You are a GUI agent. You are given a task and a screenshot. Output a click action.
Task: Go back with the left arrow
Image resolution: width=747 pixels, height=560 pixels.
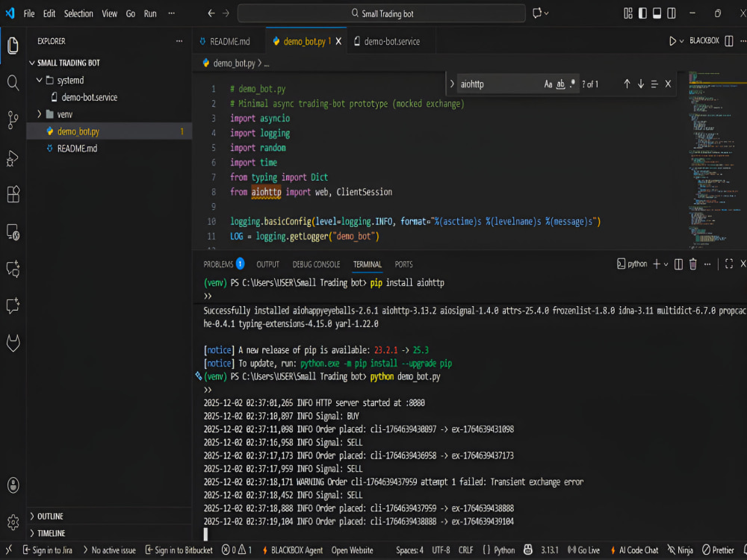click(211, 13)
